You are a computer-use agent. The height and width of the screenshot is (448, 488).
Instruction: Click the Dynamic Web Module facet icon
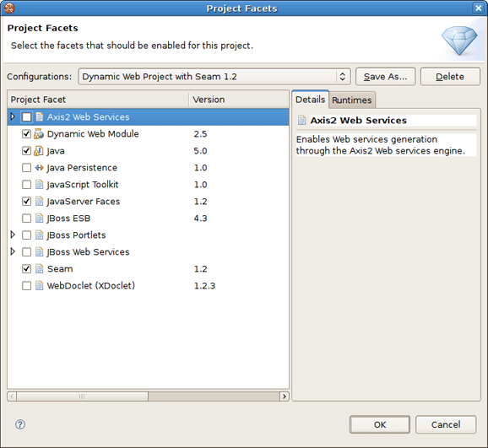coord(39,134)
